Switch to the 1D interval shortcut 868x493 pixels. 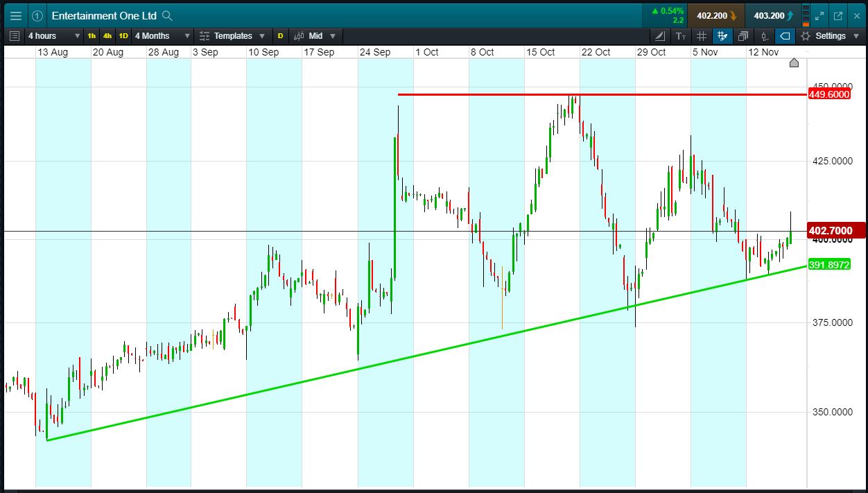click(x=123, y=36)
